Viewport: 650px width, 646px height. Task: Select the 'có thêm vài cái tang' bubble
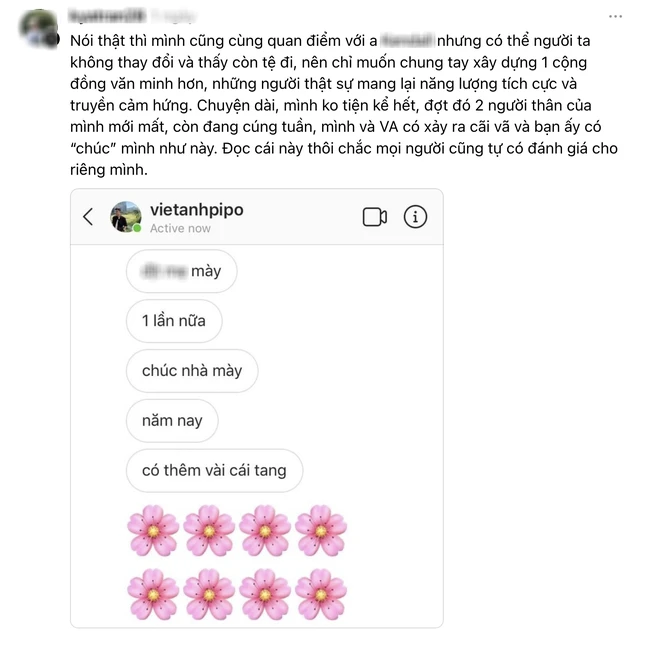point(214,470)
